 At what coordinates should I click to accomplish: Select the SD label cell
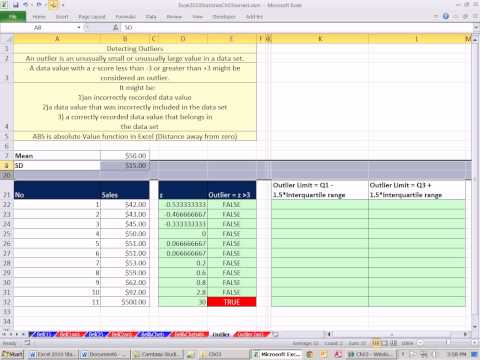[x=57, y=165]
